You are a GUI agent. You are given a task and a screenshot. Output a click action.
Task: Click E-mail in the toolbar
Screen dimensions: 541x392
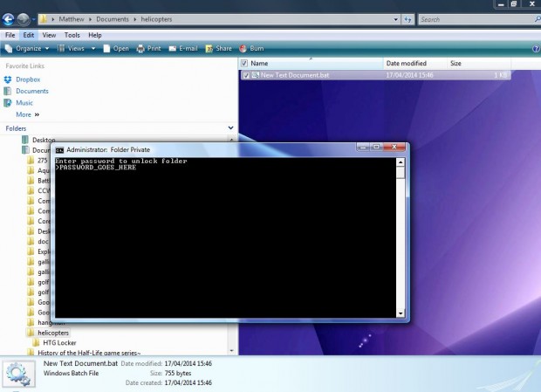click(x=183, y=49)
